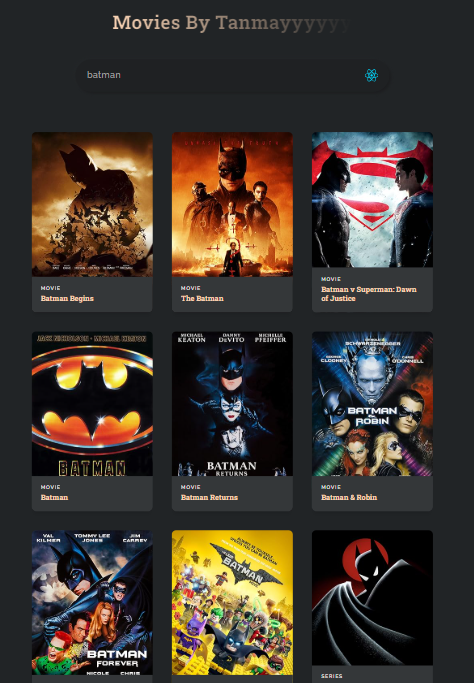Click the MOVIE label above Batman Returns
The height and width of the screenshot is (683, 474).
pos(191,487)
